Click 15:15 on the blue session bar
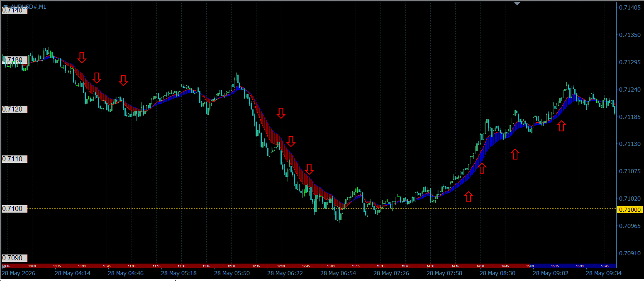This screenshot has width=644, height=281. click(x=555, y=266)
